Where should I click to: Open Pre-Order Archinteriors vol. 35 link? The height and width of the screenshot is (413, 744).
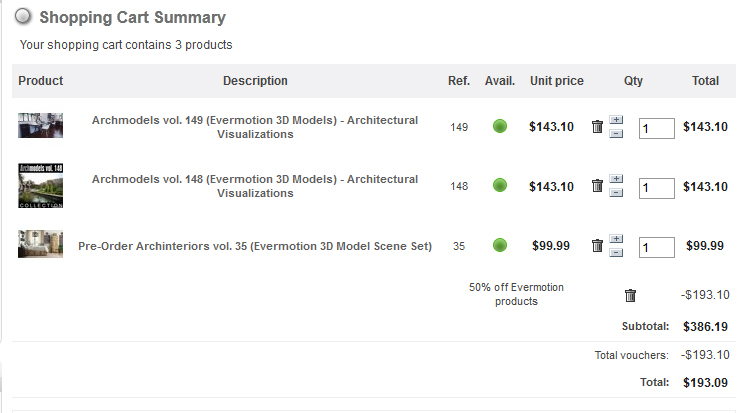point(255,246)
